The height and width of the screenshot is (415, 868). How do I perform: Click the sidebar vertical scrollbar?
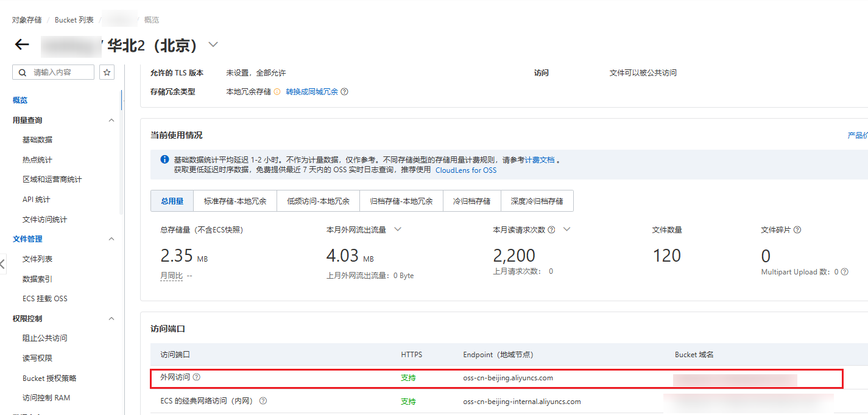[x=122, y=152]
